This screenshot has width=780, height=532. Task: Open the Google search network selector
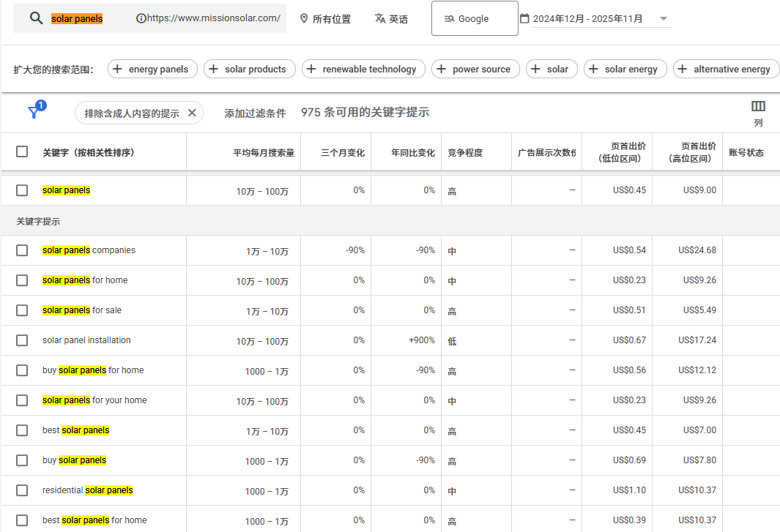475,19
